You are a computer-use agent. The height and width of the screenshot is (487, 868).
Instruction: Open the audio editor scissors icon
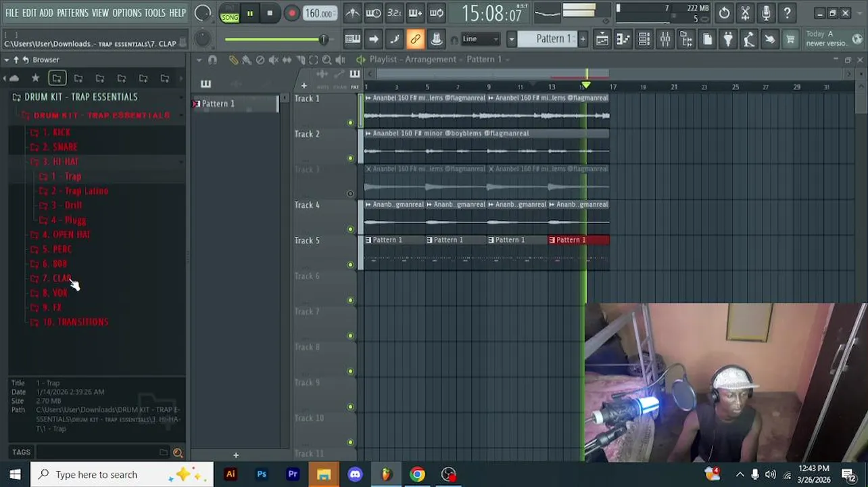(745, 13)
